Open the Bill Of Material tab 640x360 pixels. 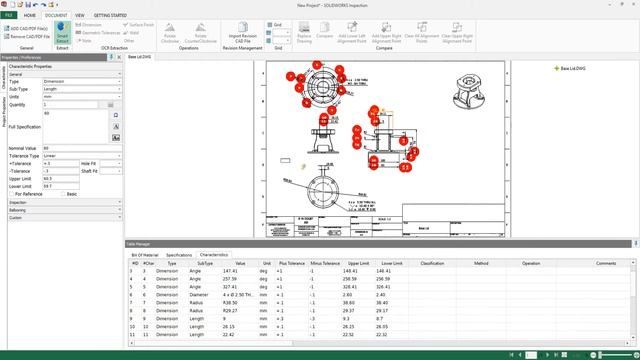point(144,255)
